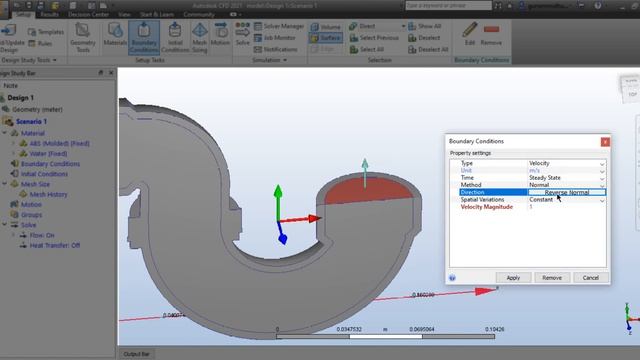Open the Unit dropdown showing m/s
The image size is (640, 360).
coord(602,171)
